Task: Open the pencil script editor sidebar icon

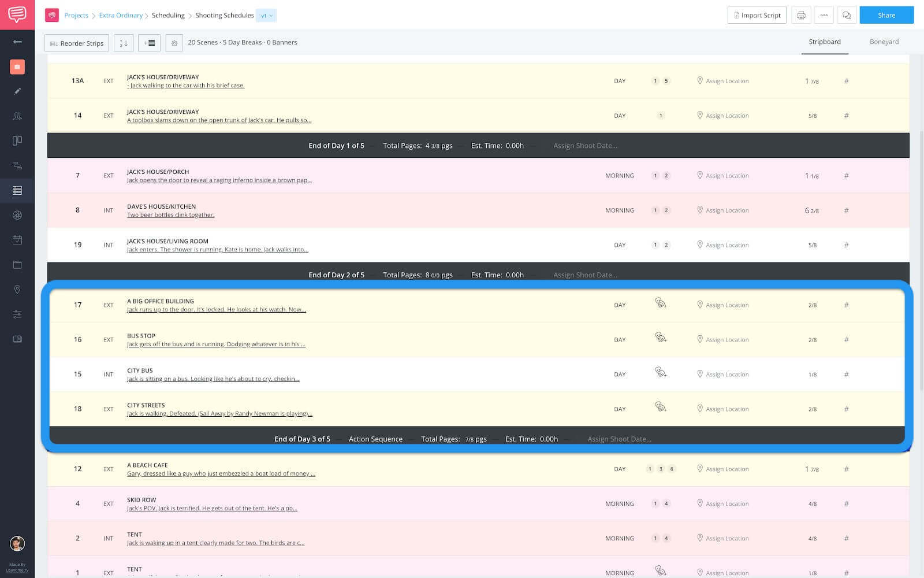Action: [17, 91]
